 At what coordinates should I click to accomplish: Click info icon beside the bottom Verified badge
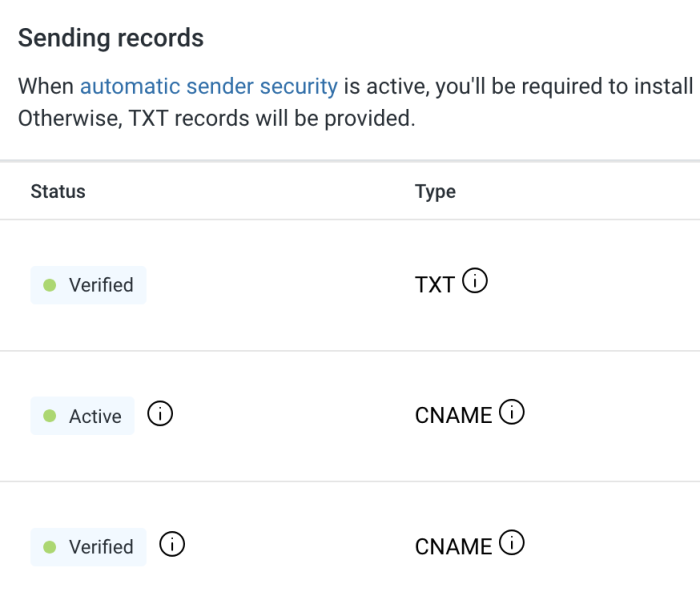pos(172,545)
